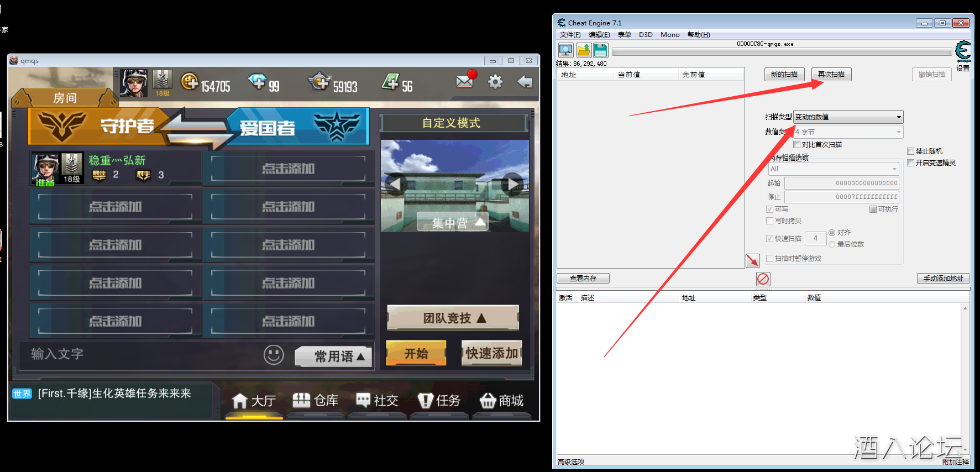The width and height of the screenshot is (980, 472).
Task: Expand the 团队竞技 game mode selector
Action: pyautogui.click(x=453, y=318)
